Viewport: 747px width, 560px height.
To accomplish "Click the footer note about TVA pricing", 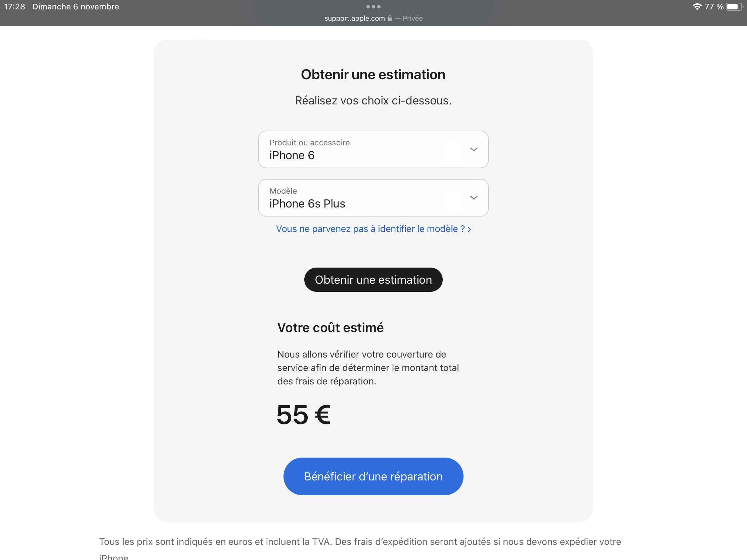I will pyautogui.click(x=360, y=542).
